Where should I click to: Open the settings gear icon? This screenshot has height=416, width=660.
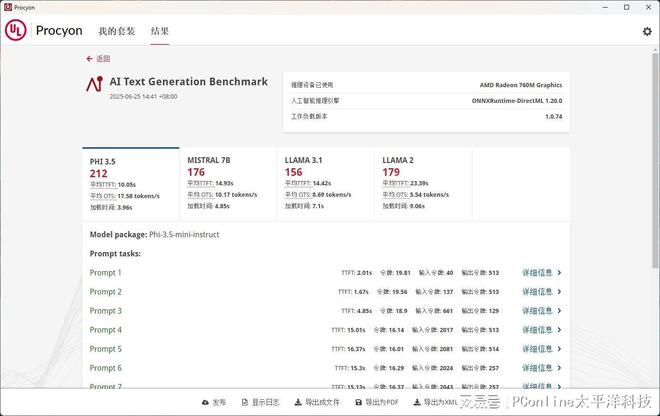tap(647, 31)
